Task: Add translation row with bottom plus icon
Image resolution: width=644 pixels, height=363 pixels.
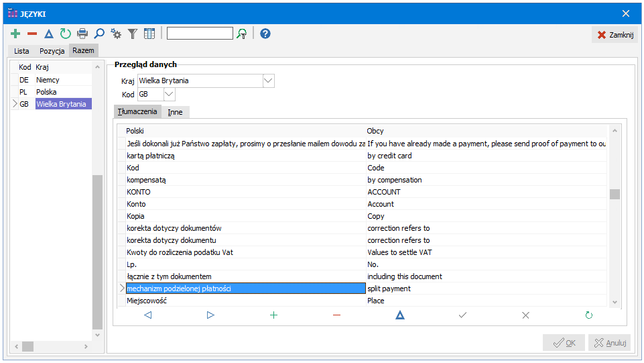Action: coord(273,315)
